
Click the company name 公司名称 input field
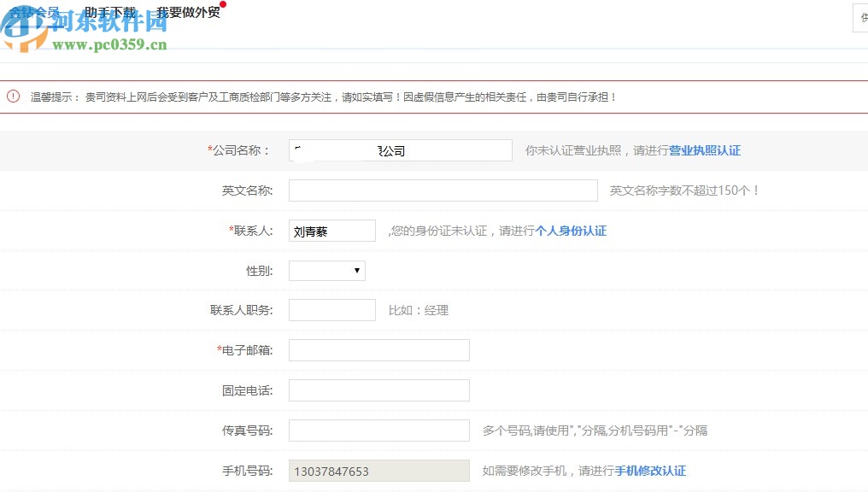400,149
